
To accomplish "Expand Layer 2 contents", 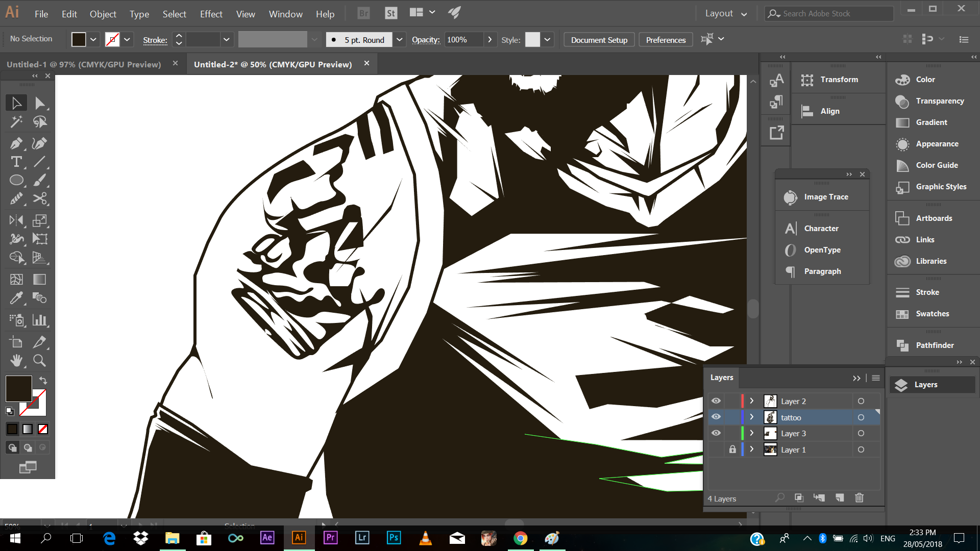I will [752, 401].
